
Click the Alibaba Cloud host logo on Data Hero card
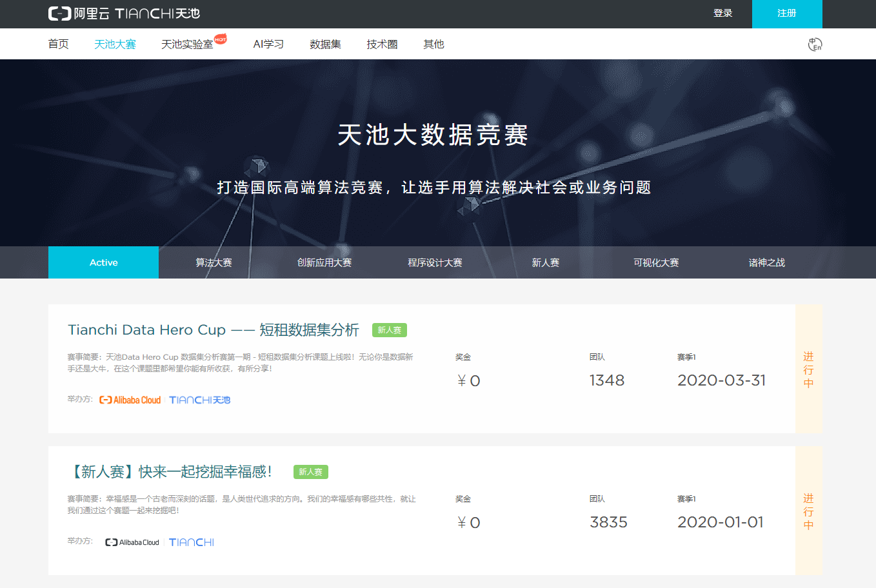click(130, 400)
